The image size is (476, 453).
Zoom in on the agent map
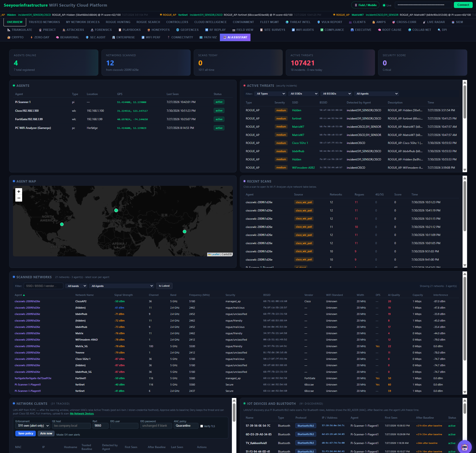click(19, 191)
